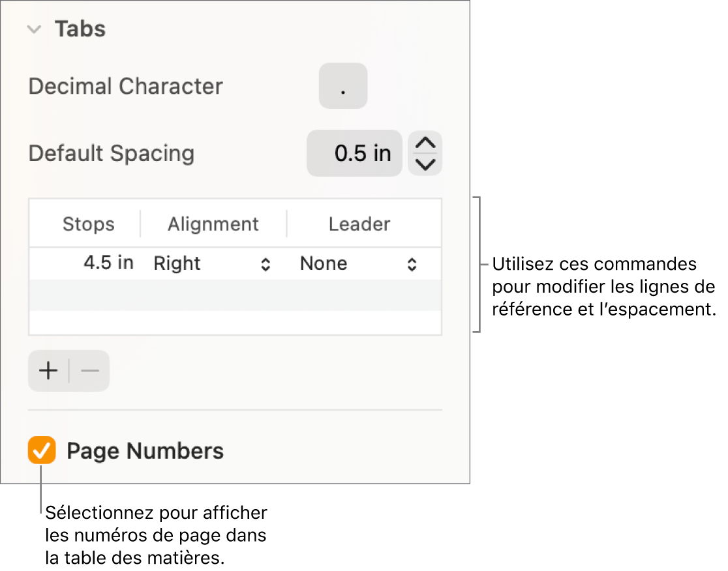This screenshot has height=571, width=728.
Task: Click the chevron icon on the Right menu
Action: (x=267, y=263)
